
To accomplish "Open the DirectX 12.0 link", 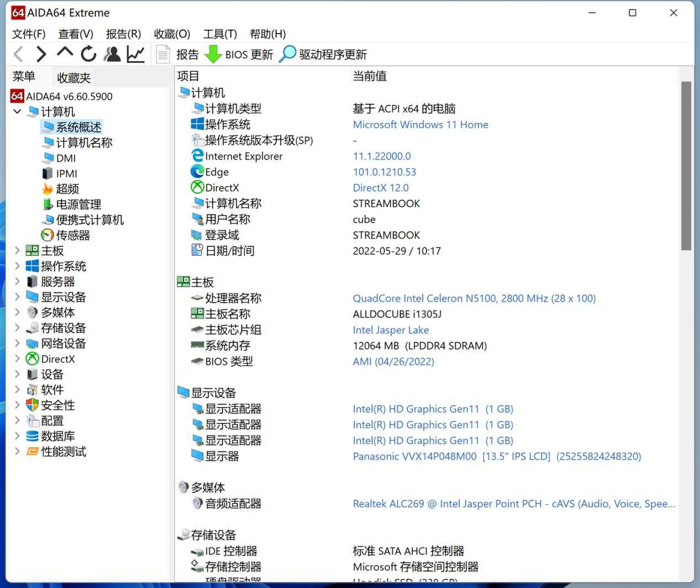I will [x=381, y=188].
